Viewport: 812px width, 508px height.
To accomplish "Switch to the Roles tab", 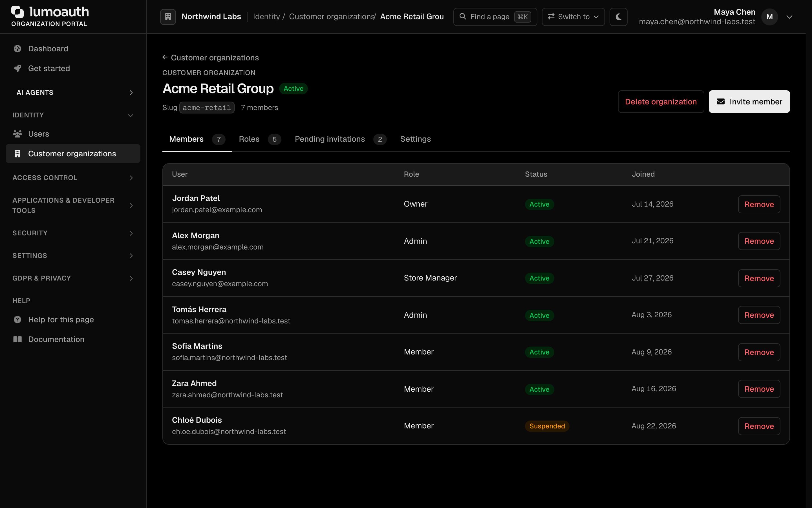I will (x=260, y=139).
